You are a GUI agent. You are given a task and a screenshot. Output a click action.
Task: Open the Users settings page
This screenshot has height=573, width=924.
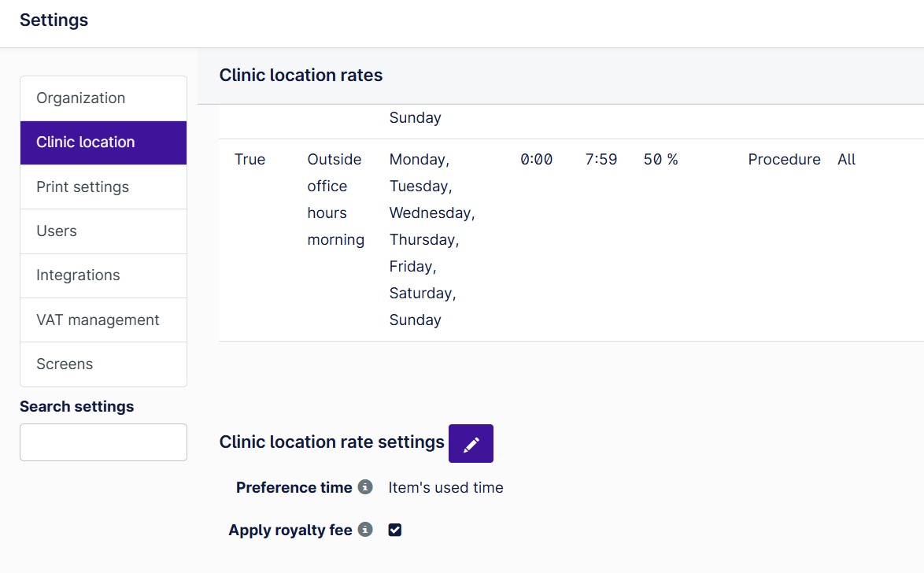(x=103, y=231)
